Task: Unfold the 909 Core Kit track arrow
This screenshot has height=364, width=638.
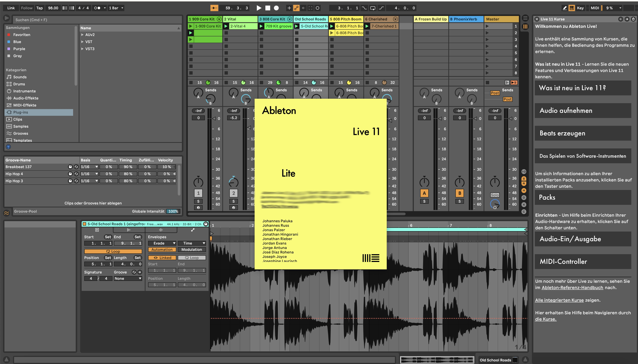Action: 219,19
